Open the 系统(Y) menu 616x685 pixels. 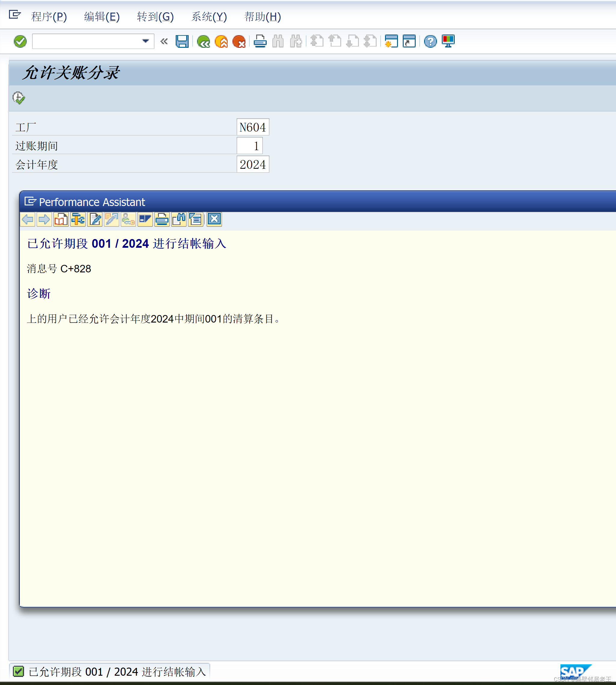[x=208, y=17]
